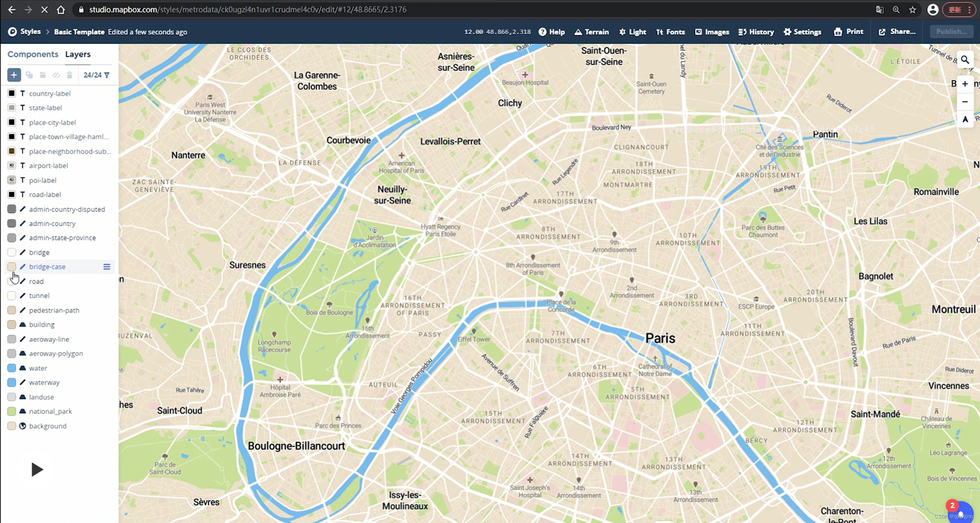
Task: Reset map bearing with compass arrow
Action: coord(965,119)
